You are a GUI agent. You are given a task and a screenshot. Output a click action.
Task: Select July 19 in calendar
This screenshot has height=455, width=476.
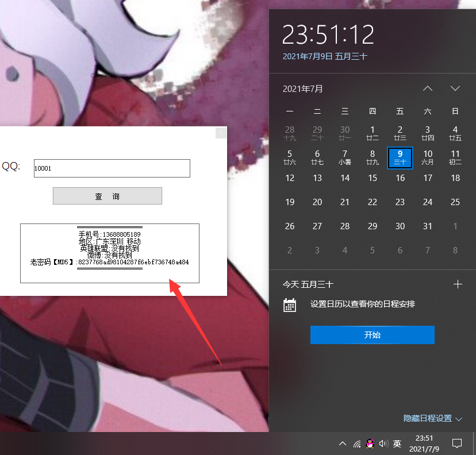[x=290, y=202]
